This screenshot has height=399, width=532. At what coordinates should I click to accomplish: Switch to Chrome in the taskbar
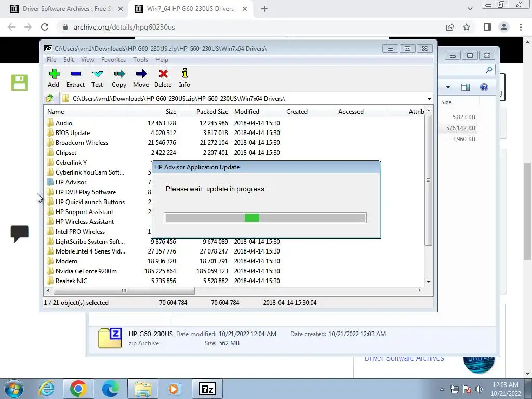pyautogui.click(x=78, y=389)
